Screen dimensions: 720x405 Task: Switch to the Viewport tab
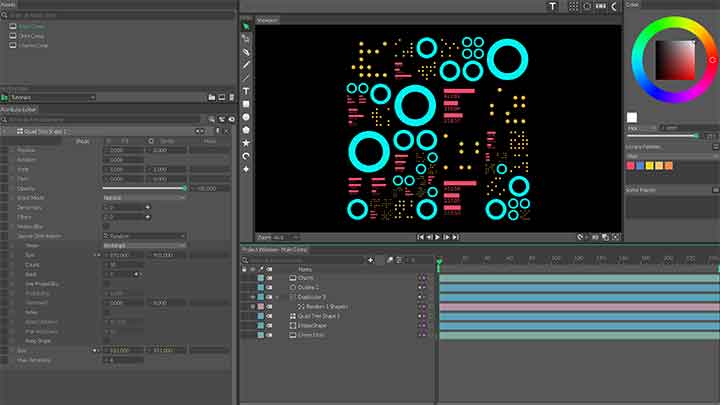(x=267, y=20)
